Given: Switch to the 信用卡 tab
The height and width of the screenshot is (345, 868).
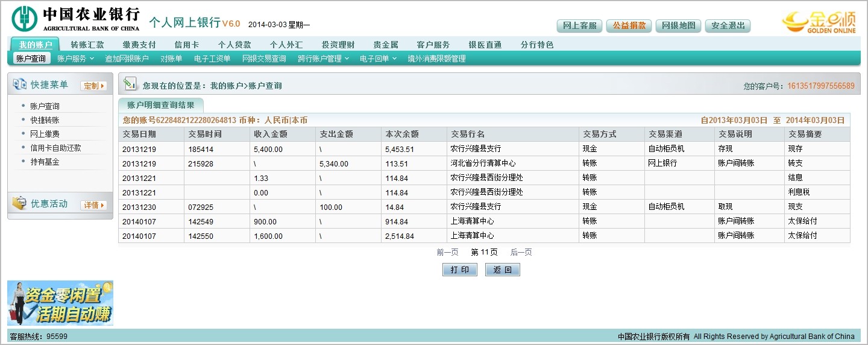Looking at the screenshot, I should (x=186, y=45).
